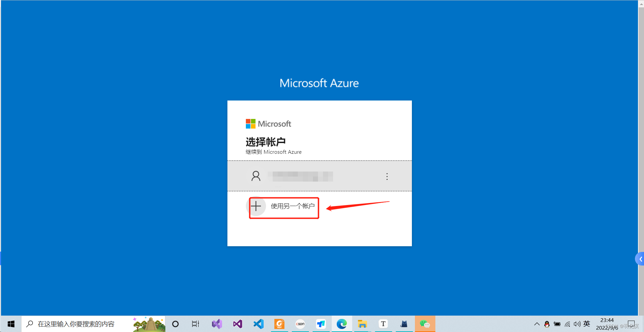
Task: Click the 选择帐户 heading text
Action: coord(266,142)
